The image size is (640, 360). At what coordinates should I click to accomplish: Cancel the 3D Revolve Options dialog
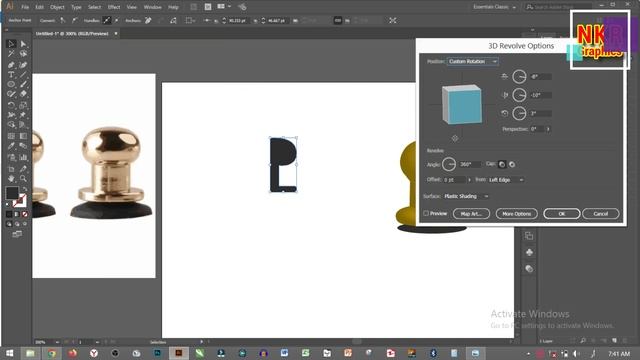(x=600, y=213)
